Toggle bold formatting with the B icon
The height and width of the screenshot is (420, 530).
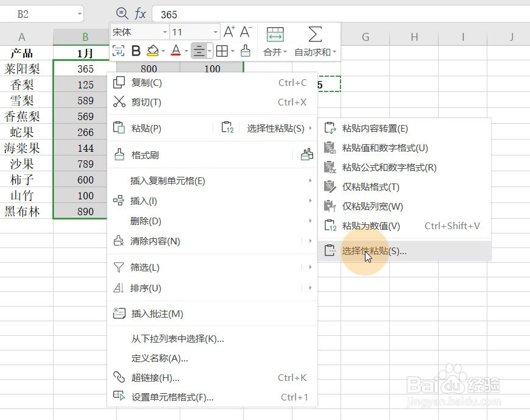coord(135,51)
